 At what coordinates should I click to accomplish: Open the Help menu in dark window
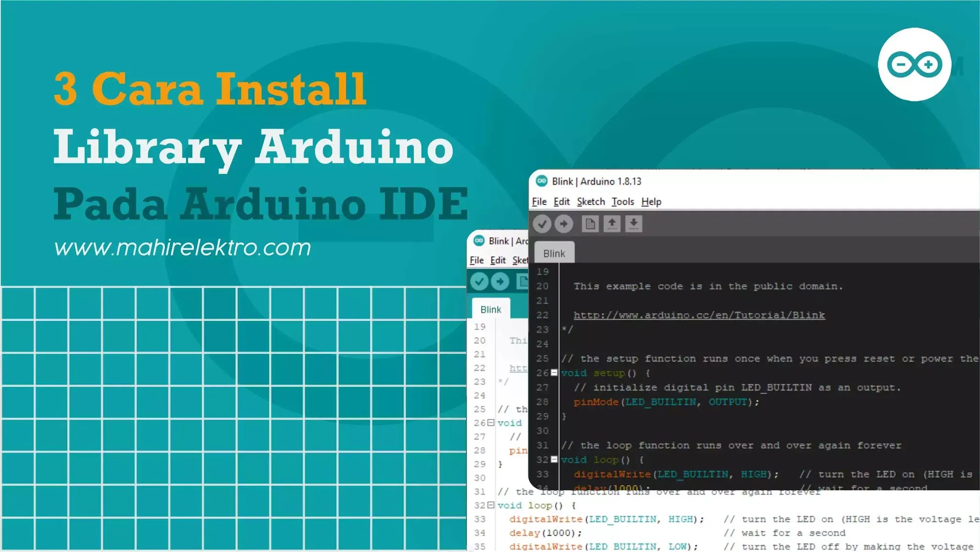click(x=651, y=202)
